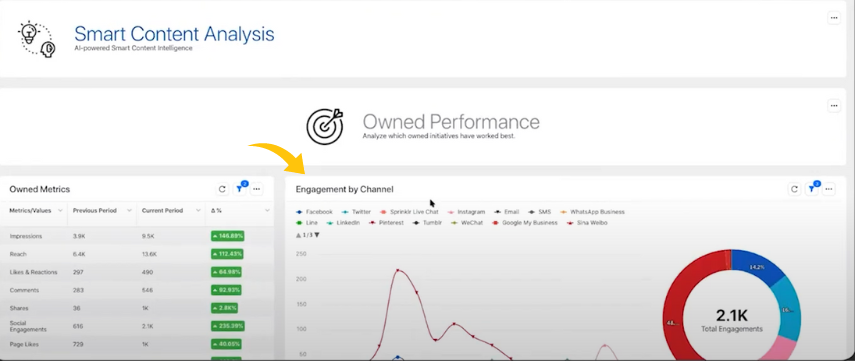Image resolution: width=855 pixels, height=361 pixels.
Task: Click the Engagement by Channel title
Action: 344,189
